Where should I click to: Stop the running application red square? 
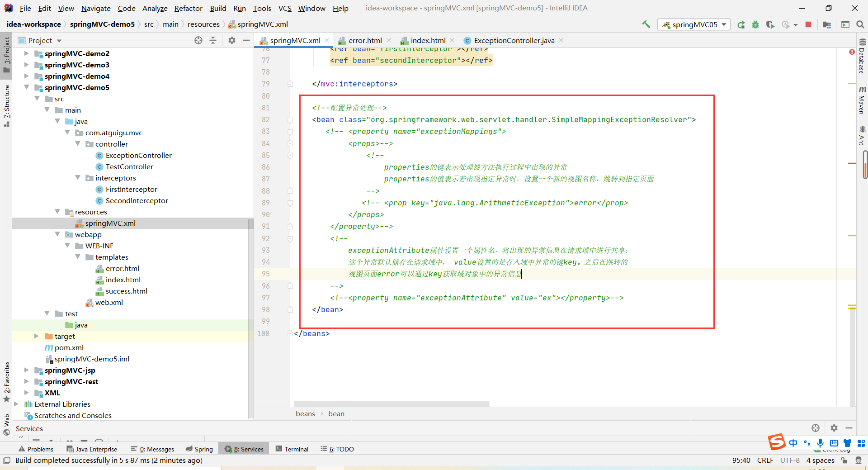[808, 24]
